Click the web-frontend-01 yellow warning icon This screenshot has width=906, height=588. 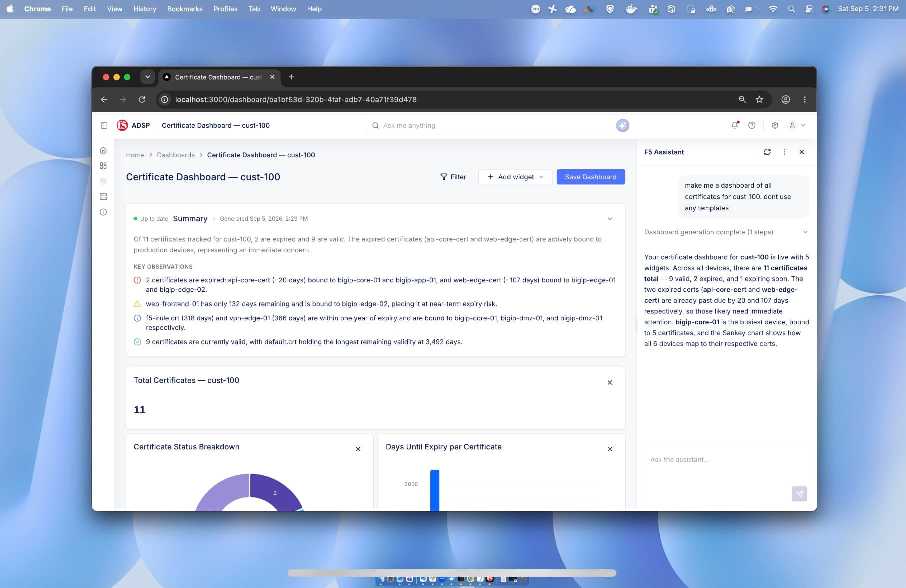pos(137,304)
